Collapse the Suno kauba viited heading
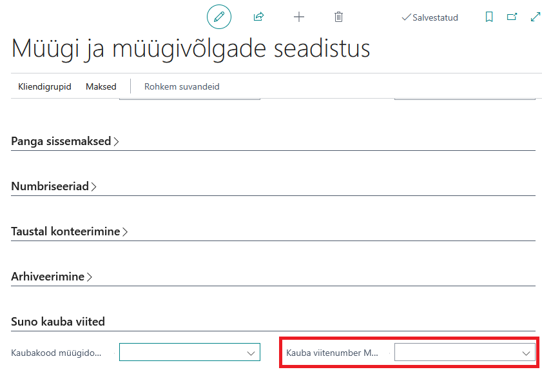Image resolution: width=542 pixels, height=392 pixels. [x=58, y=322]
